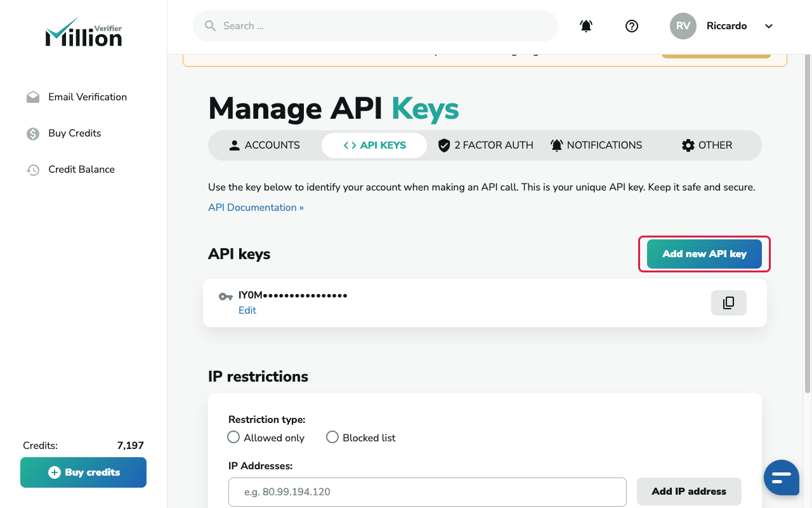Click the MillionVerifier logo
This screenshot has height=508, width=812.
(x=83, y=32)
